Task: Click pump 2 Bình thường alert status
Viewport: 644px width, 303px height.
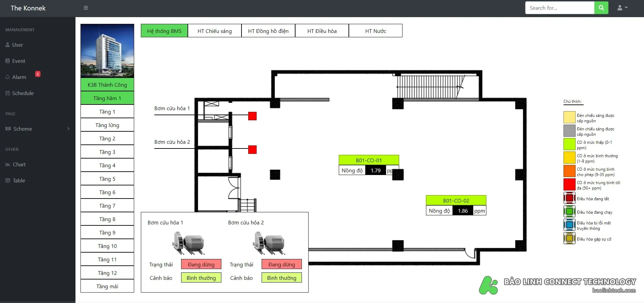Action: pos(282,278)
